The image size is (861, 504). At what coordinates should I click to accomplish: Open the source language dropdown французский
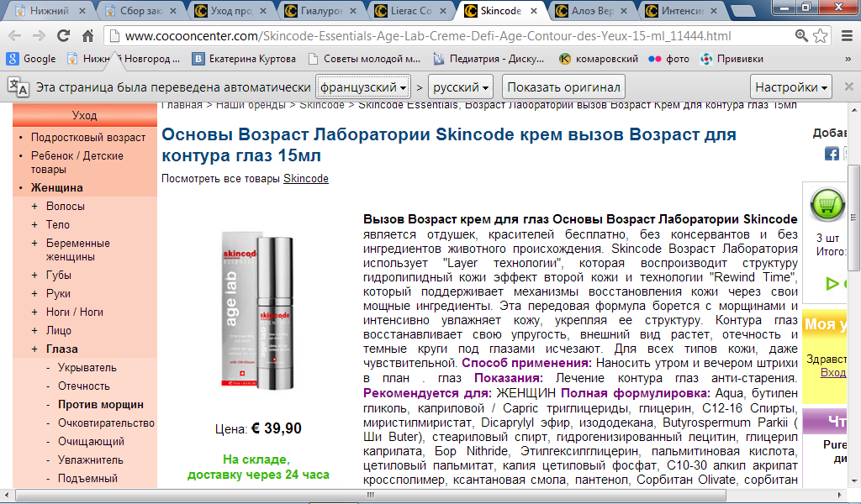click(363, 87)
